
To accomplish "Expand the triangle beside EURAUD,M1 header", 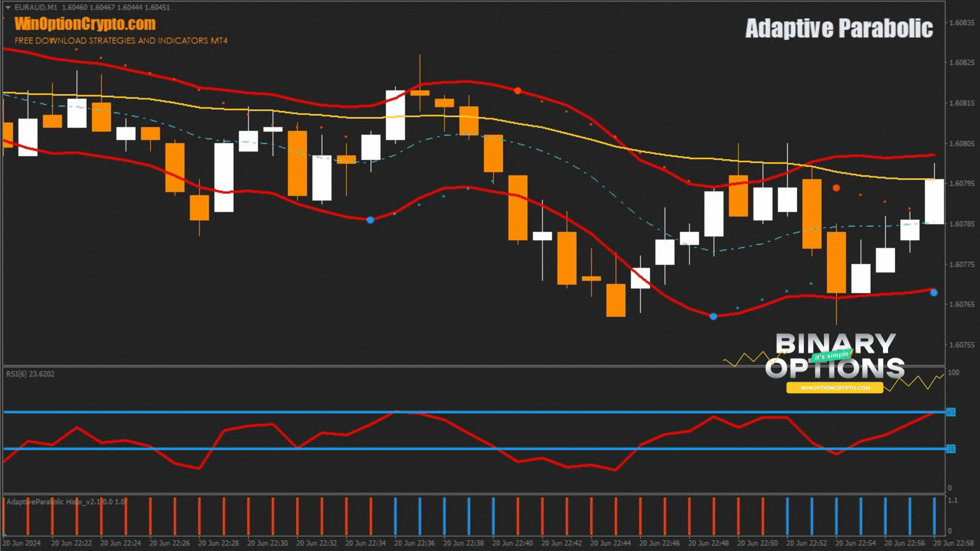I will click(x=8, y=8).
